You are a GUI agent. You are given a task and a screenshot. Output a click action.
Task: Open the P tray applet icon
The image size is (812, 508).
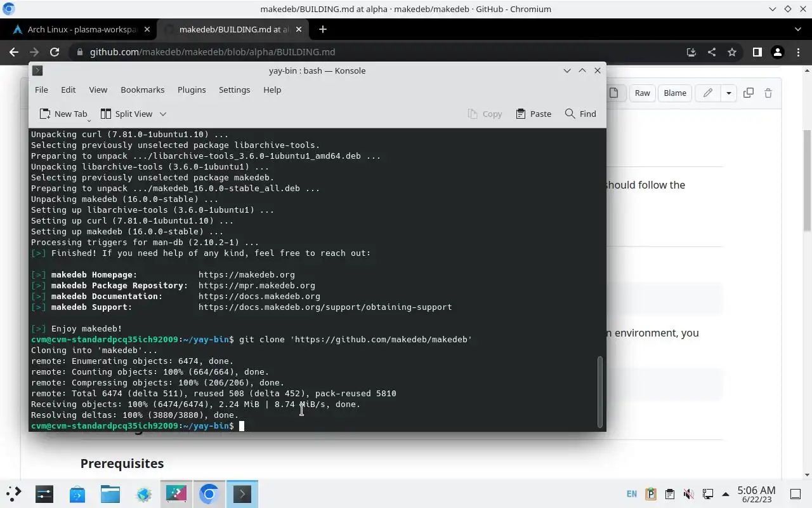pos(650,493)
